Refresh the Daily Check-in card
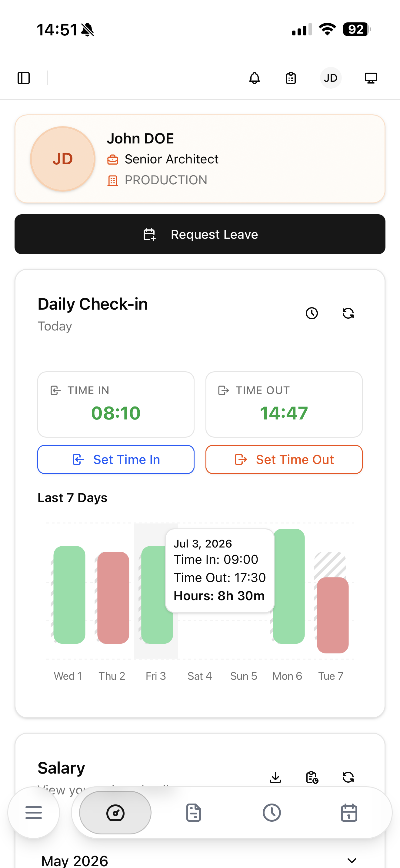This screenshot has width=400, height=868. 348,313
